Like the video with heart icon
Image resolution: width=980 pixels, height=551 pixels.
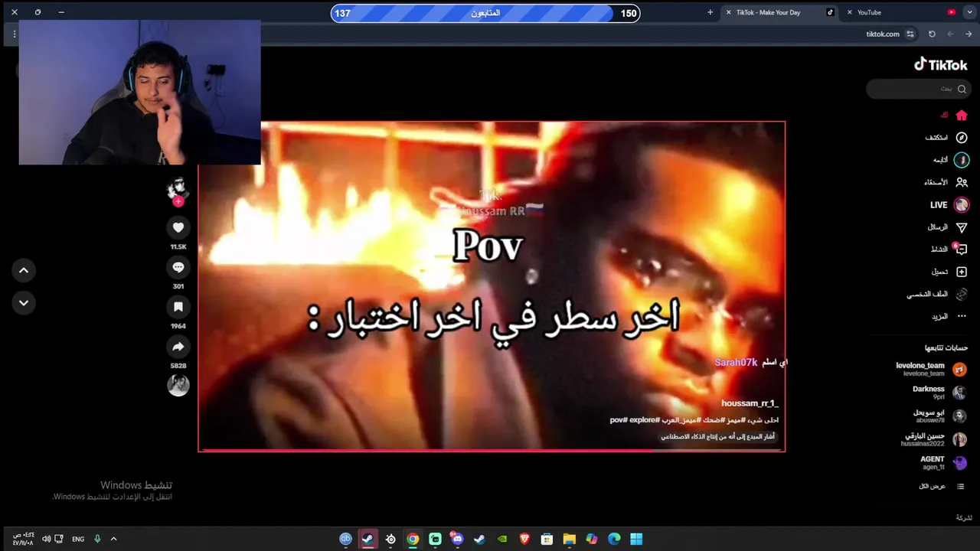pos(178,227)
